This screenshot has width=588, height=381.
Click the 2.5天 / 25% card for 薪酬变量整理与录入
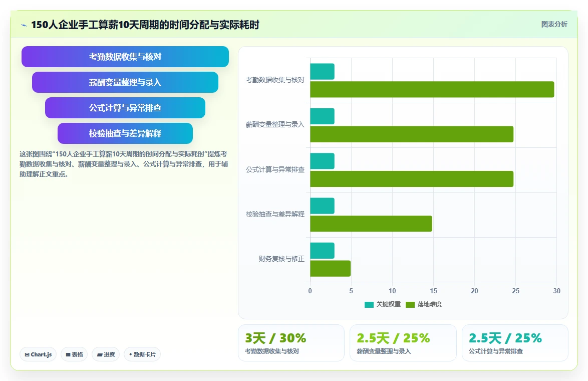pyautogui.click(x=403, y=343)
